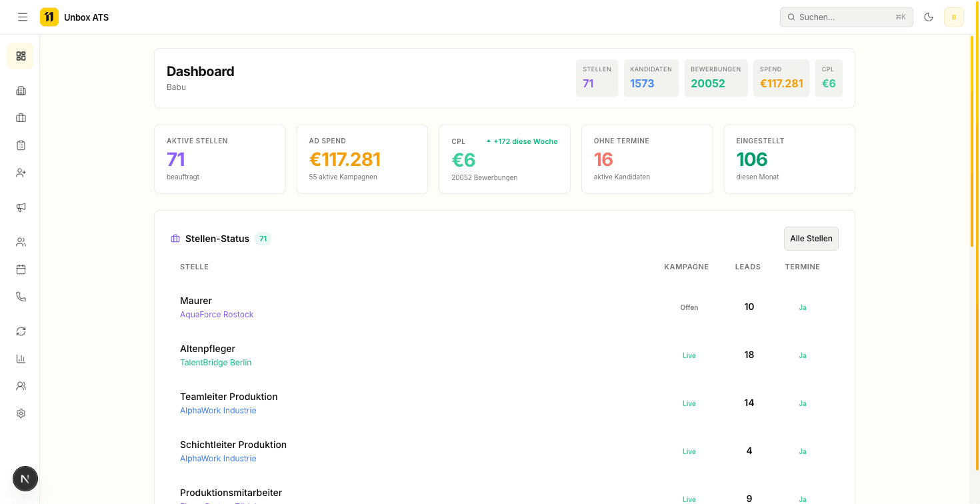Image resolution: width=980 pixels, height=504 pixels.
Task: Open the B profile avatar menu
Action: [x=953, y=17]
